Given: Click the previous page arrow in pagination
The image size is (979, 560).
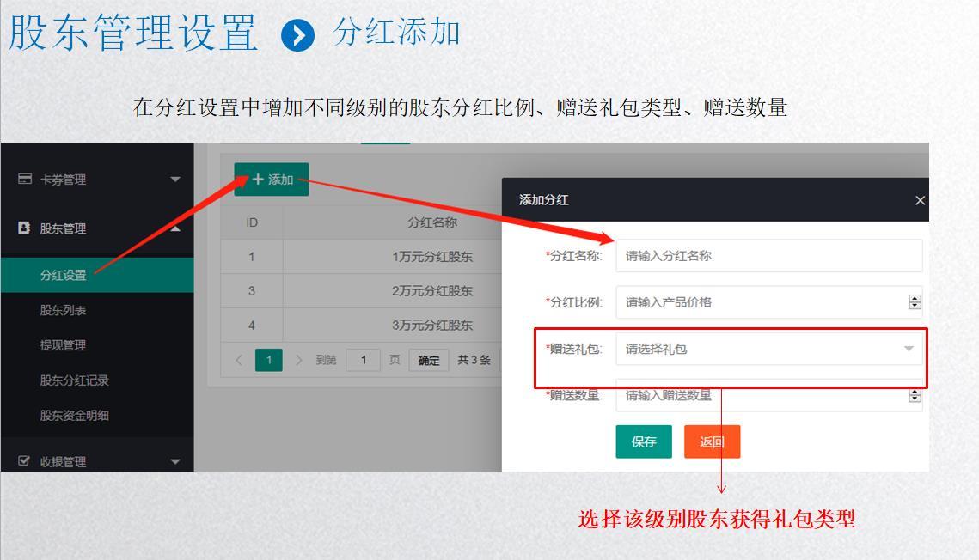Looking at the screenshot, I should (x=238, y=360).
